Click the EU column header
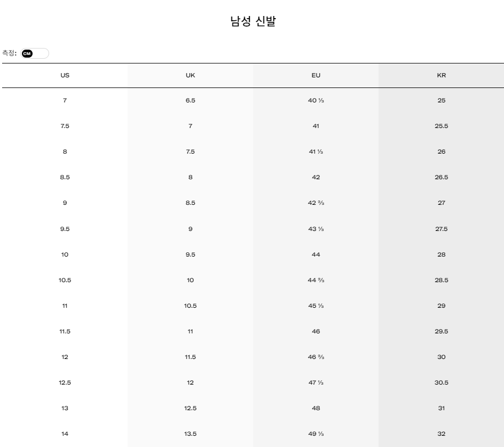Screen dimensions: 504x447 pos(316,75)
